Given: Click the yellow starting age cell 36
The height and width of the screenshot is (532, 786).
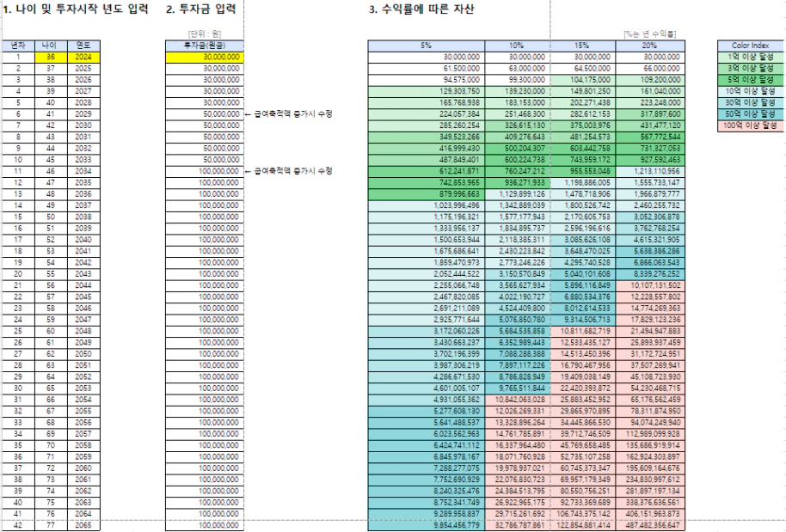Looking at the screenshot, I should pyautogui.click(x=51, y=57).
